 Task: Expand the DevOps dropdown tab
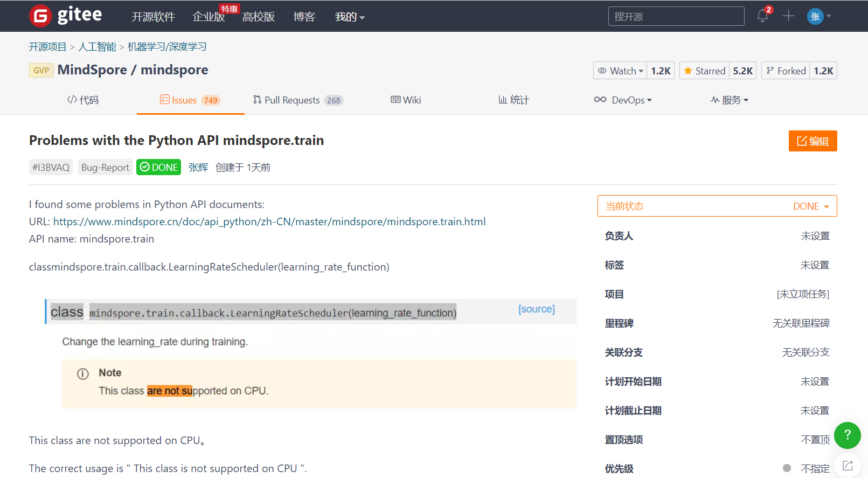click(622, 100)
